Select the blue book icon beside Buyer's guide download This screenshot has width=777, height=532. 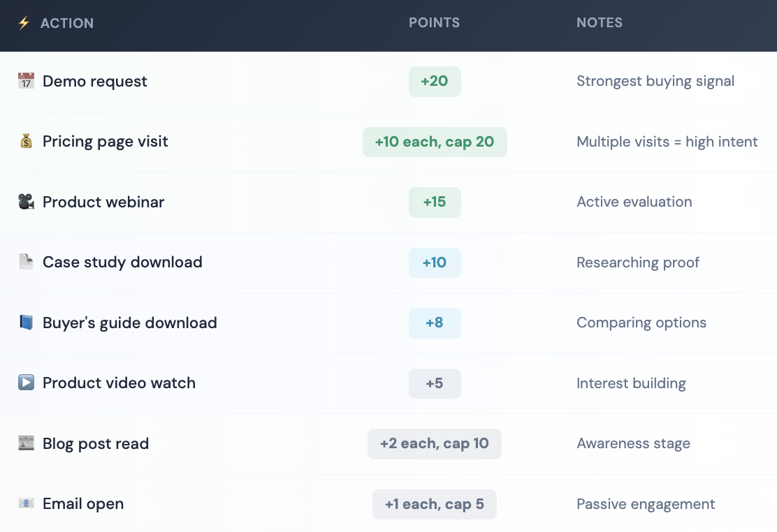[x=25, y=323]
